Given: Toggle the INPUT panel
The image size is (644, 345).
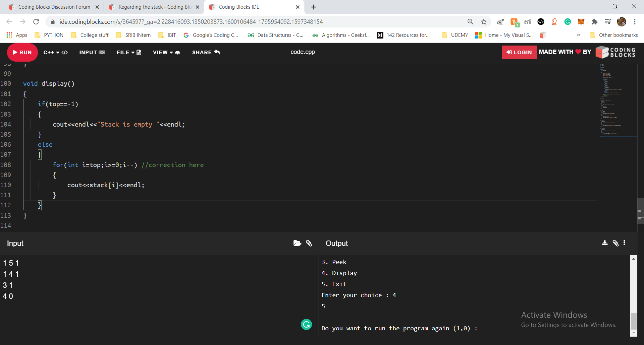Looking at the screenshot, I should (x=92, y=52).
